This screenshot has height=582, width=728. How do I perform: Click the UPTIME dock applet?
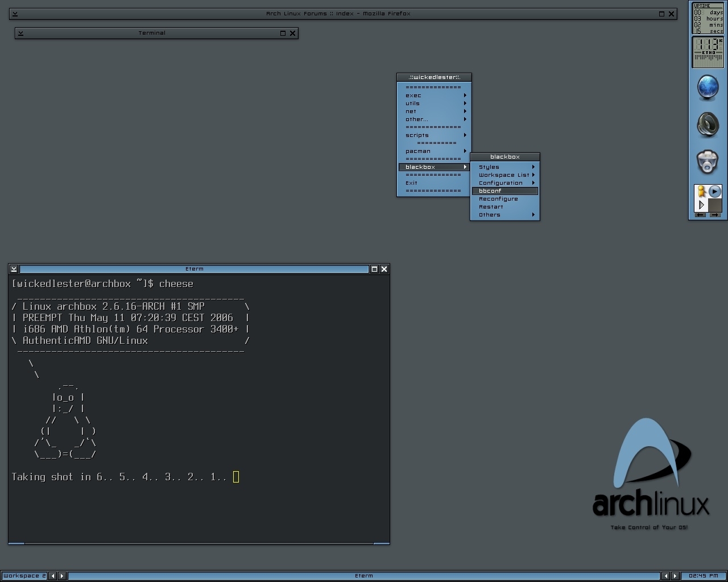coord(708,18)
